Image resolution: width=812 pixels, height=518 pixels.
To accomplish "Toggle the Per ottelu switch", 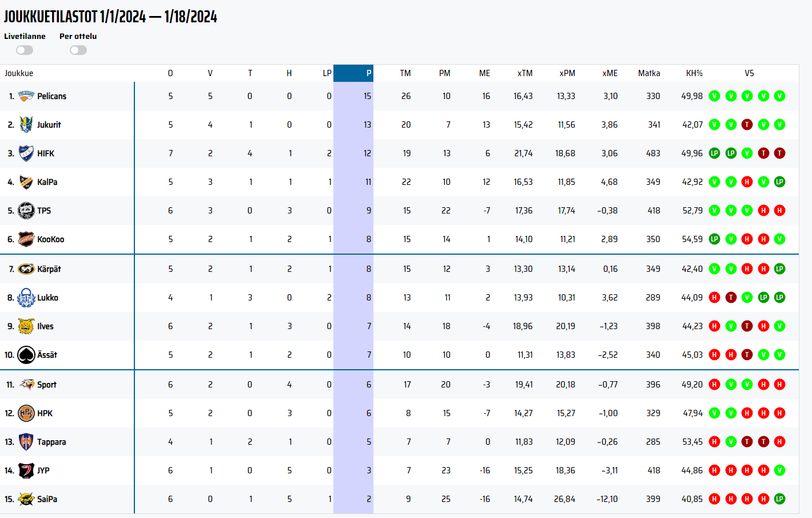I will click(x=78, y=50).
